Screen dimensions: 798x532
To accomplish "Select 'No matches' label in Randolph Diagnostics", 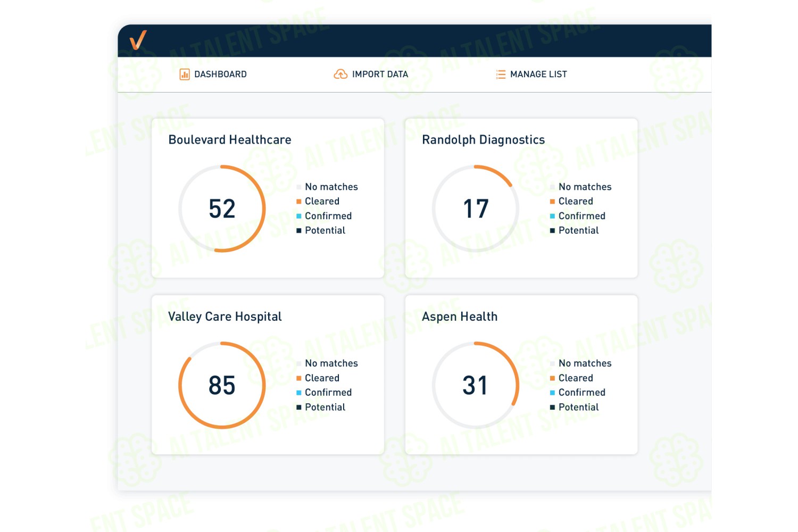I will [x=585, y=187].
